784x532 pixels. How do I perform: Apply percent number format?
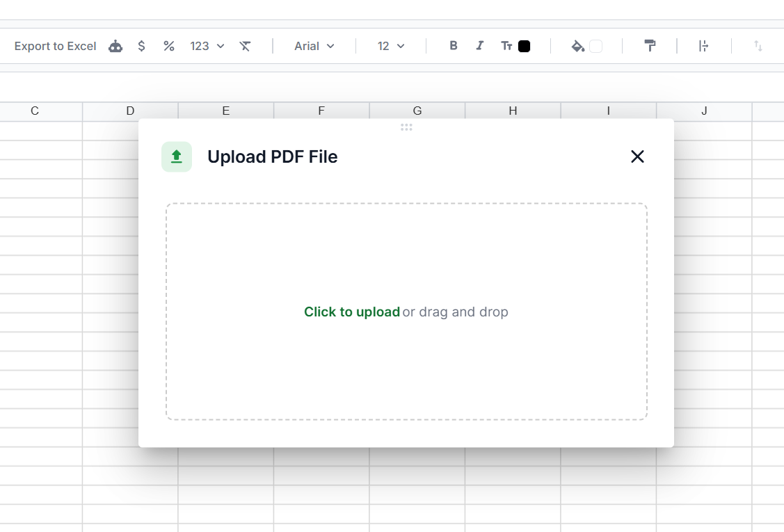(x=169, y=46)
